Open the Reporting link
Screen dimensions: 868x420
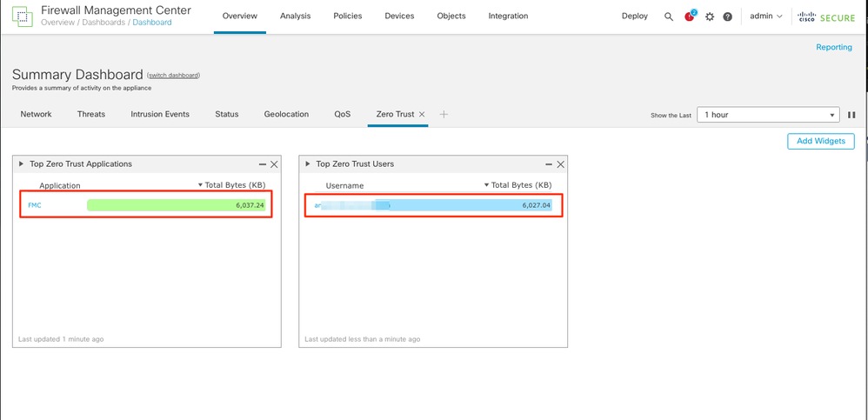834,47
